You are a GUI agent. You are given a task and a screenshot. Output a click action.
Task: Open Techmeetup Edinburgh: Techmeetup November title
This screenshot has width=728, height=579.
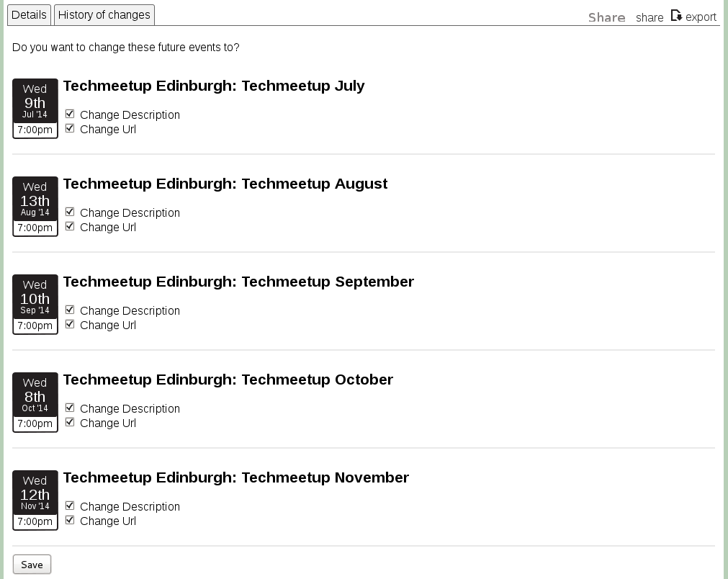[x=235, y=477]
